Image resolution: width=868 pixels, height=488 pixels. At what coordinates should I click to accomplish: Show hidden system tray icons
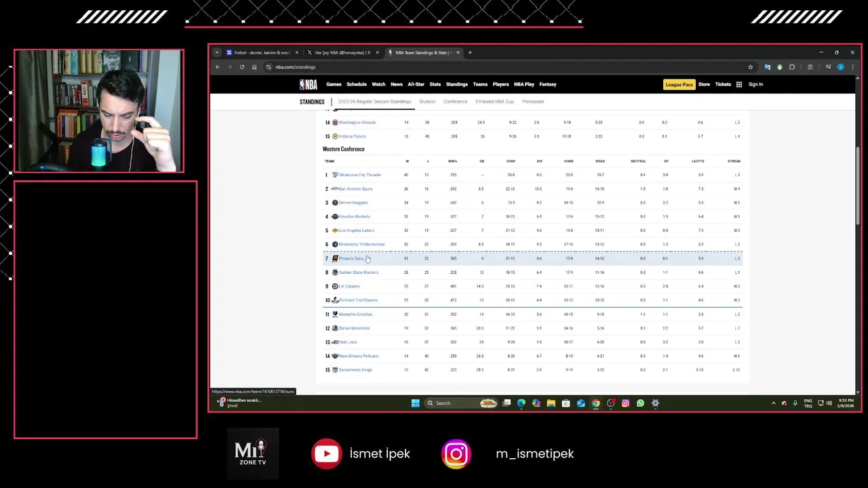[773, 403]
